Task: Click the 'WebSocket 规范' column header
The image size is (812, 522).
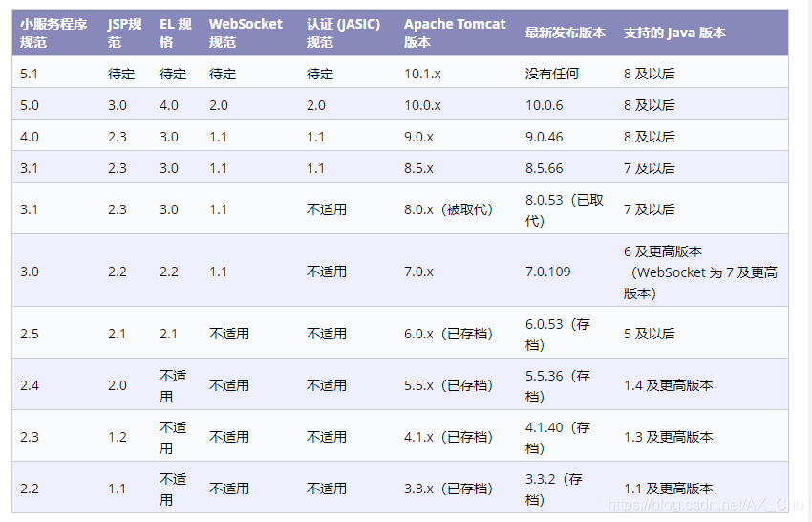Action: pos(246,33)
